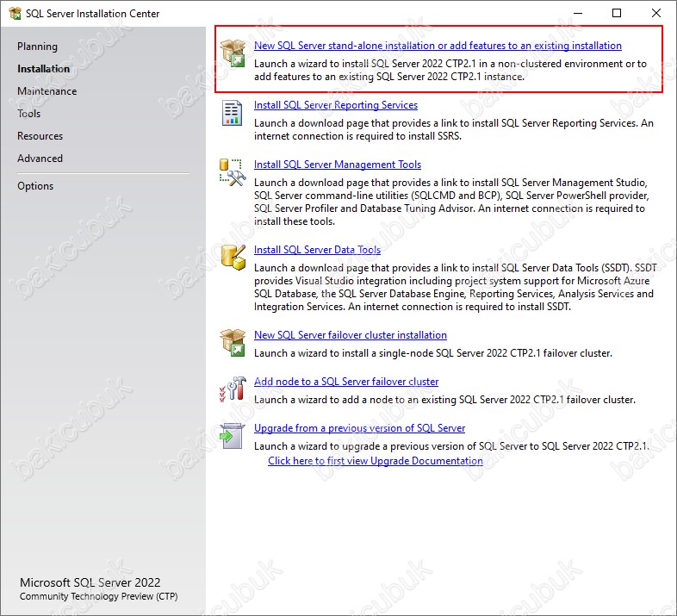Click the Upgrade green arrow icon
The width and height of the screenshot is (677, 616).
232,436
